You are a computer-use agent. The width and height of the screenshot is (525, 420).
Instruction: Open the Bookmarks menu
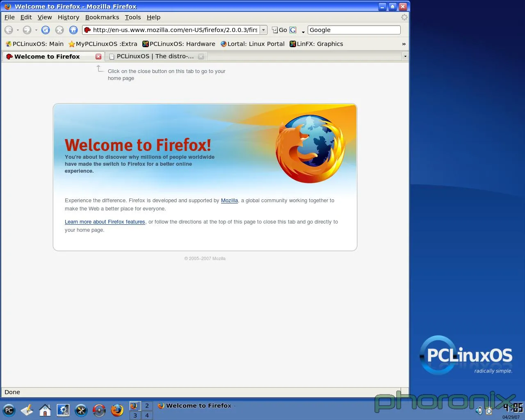click(102, 17)
